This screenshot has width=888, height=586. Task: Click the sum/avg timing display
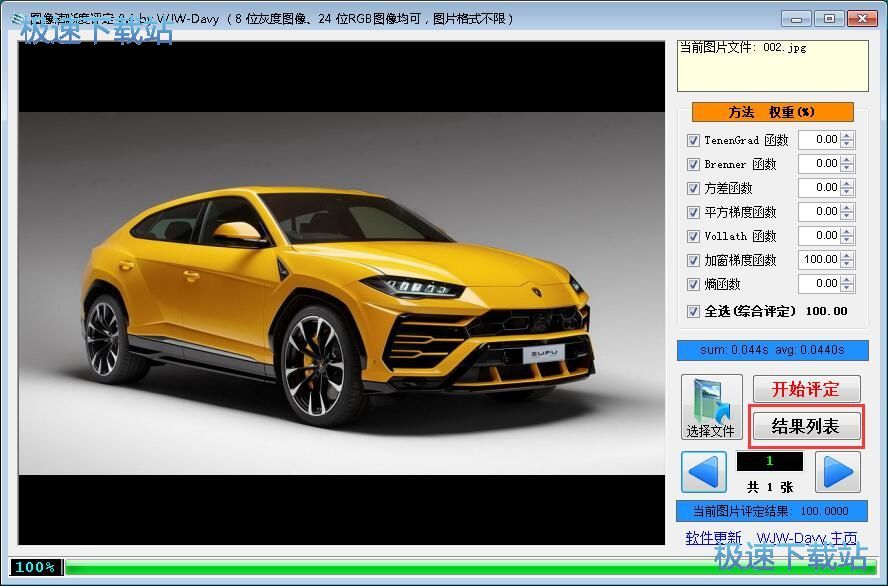[x=772, y=350]
